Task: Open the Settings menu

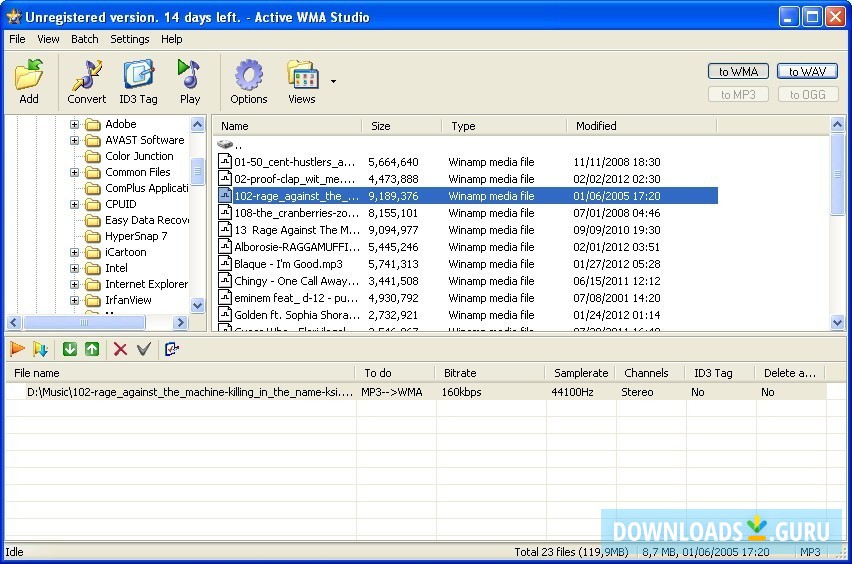Action: tap(129, 39)
